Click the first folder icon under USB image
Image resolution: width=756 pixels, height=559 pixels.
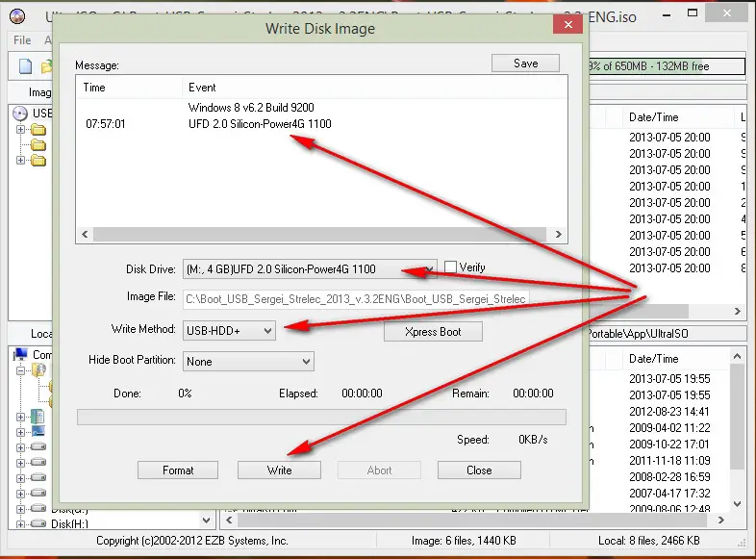click(38, 130)
